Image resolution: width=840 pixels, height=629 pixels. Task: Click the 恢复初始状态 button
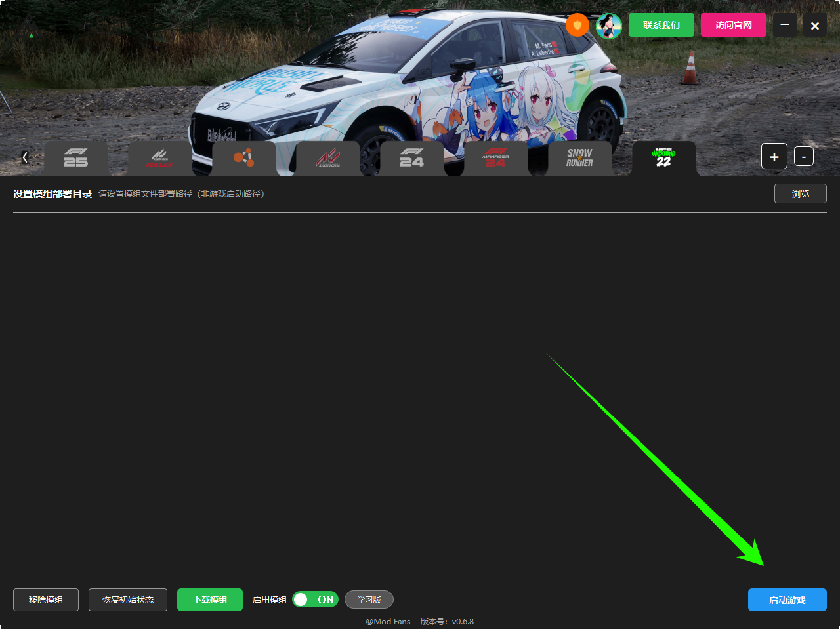(x=128, y=599)
